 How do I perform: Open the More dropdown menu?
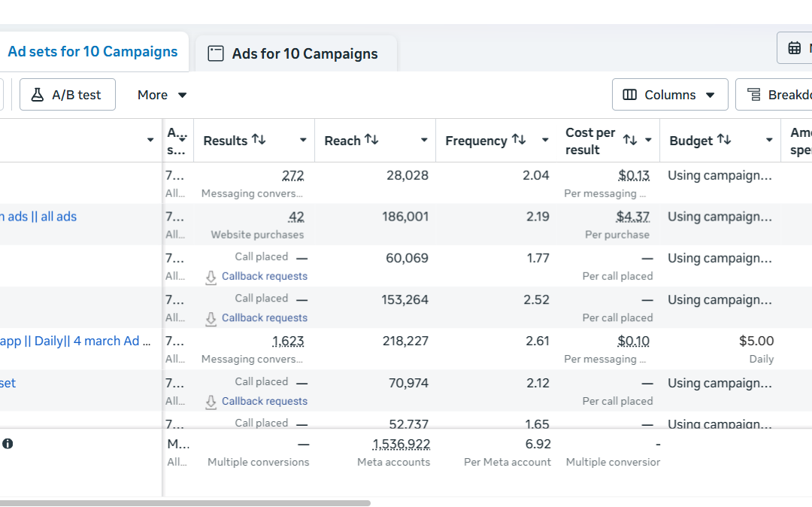click(x=162, y=95)
